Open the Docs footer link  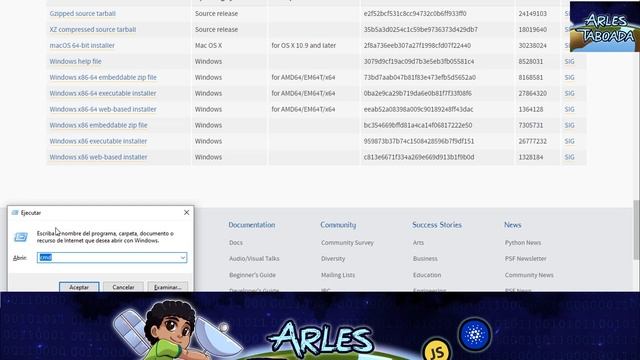coord(236,242)
